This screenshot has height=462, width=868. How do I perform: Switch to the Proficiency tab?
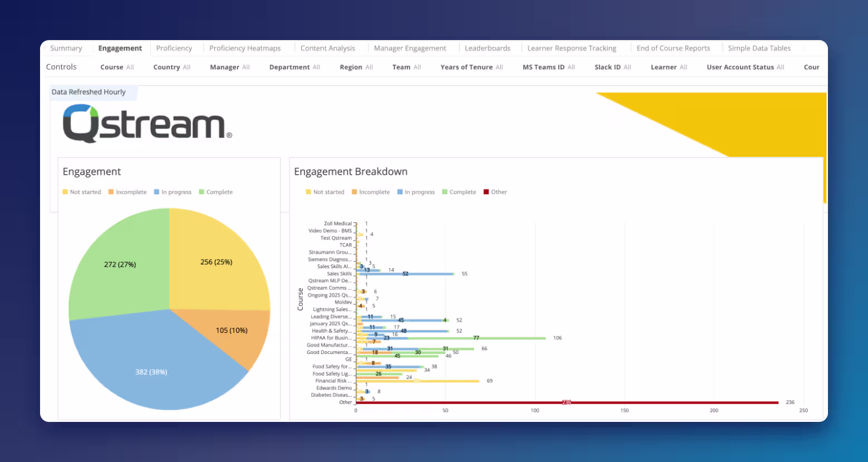174,48
